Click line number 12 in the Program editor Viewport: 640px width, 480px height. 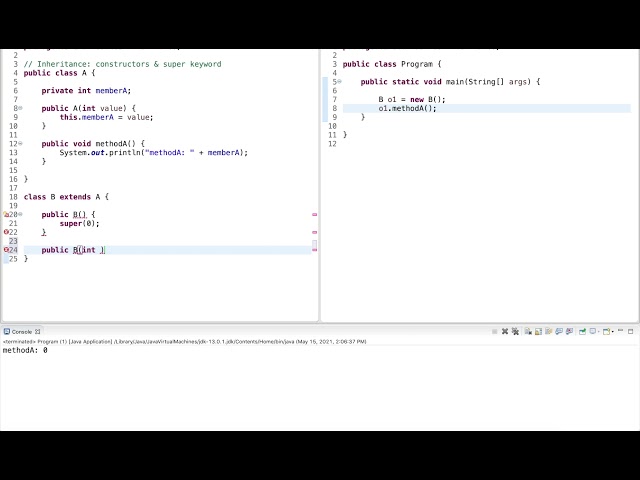coord(333,144)
